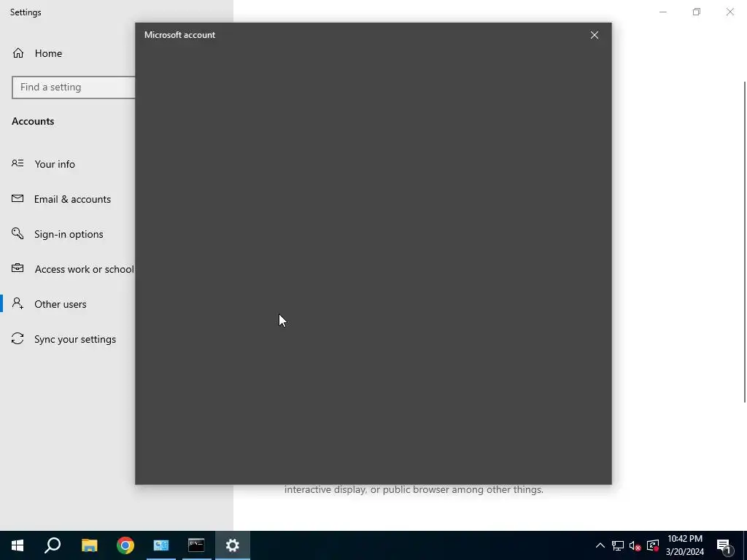Screen dimensions: 747x560
Task: Launch Google Chrome from taskbar
Action: [125, 545]
